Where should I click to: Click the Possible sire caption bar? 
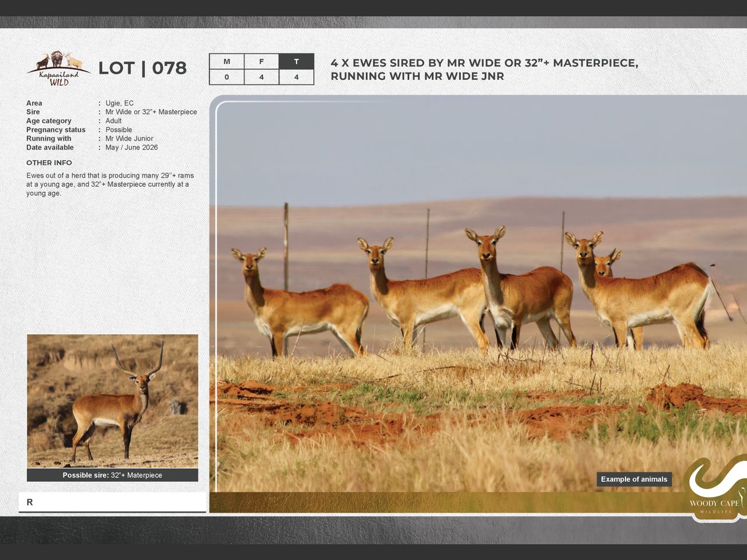click(112, 475)
